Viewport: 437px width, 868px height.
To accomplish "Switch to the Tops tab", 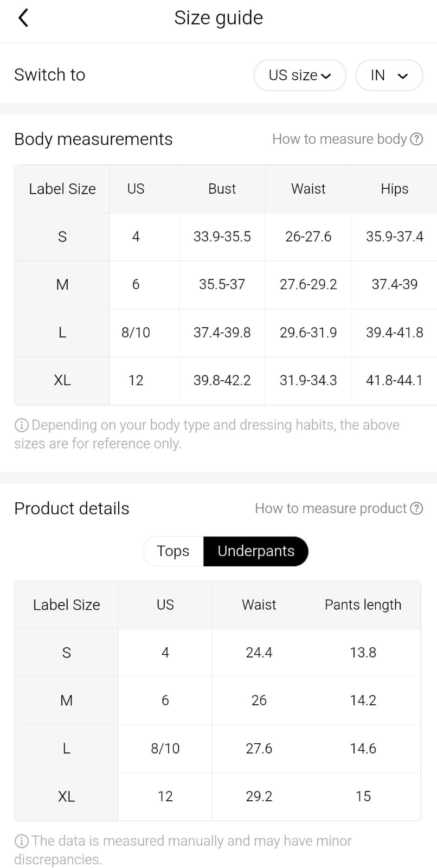I will click(173, 551).
